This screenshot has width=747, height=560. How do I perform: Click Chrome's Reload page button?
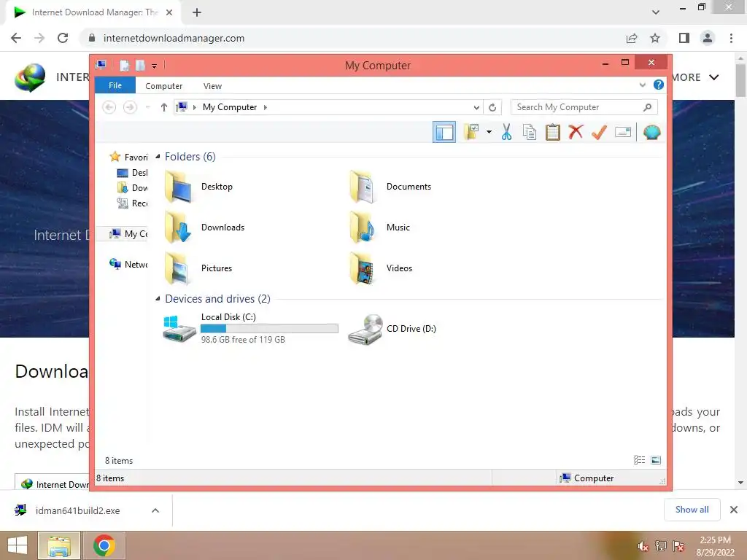pos(63,38)
